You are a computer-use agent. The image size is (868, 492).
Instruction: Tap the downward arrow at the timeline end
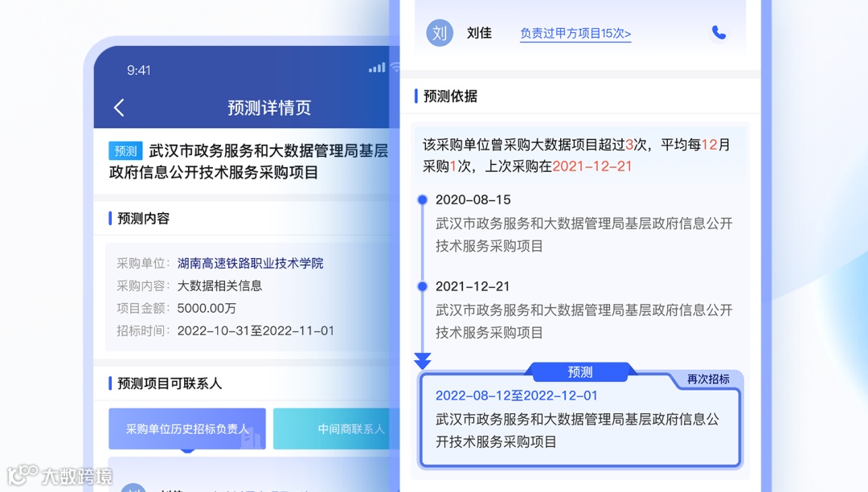[423, 362]
